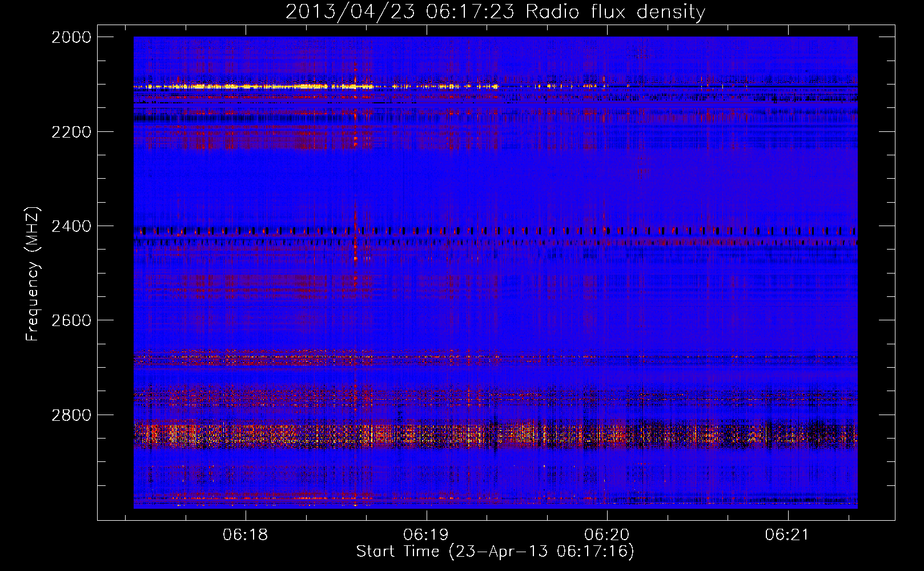
Task: Select the 06:18 time tick label
Action: click(245, 535)
